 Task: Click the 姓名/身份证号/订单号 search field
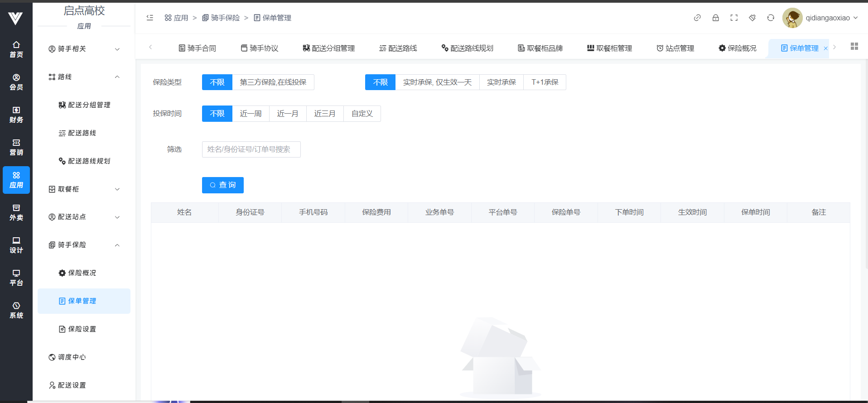coord(251,149)
